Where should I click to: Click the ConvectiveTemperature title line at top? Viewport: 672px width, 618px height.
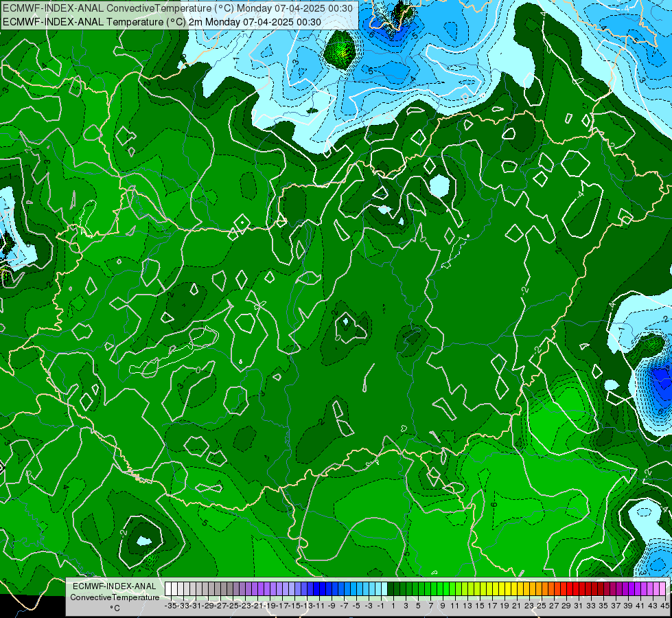click(178, 8)
